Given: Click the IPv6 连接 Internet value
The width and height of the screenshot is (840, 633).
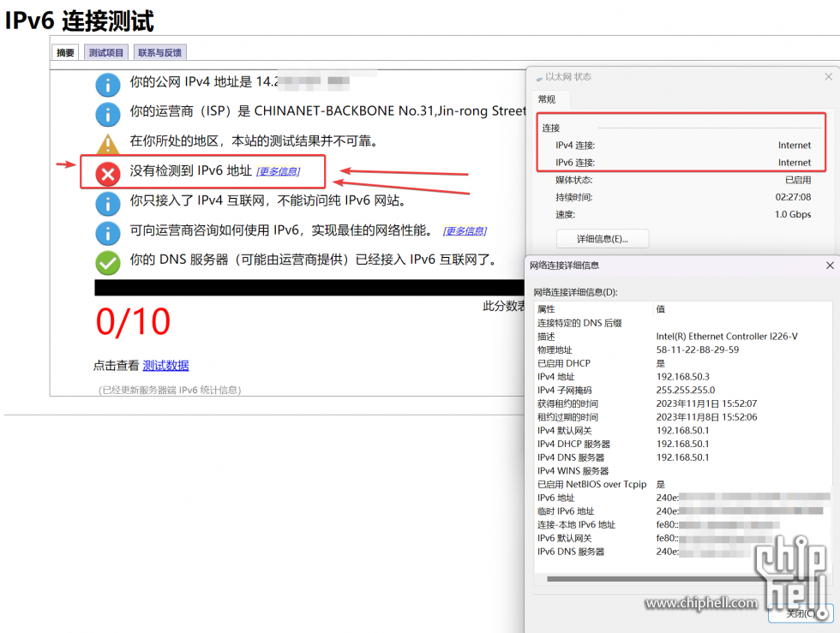Looking at the screenshot, I should [795, 162].
